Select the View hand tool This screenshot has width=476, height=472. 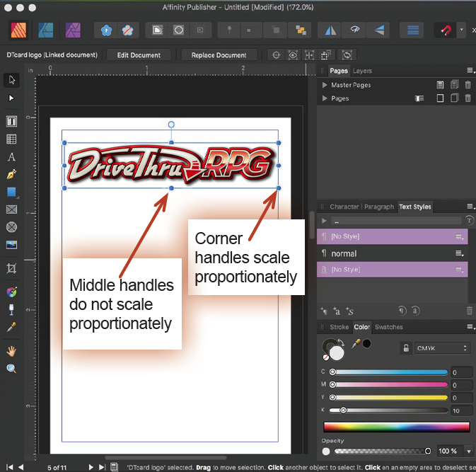point(11,351)
